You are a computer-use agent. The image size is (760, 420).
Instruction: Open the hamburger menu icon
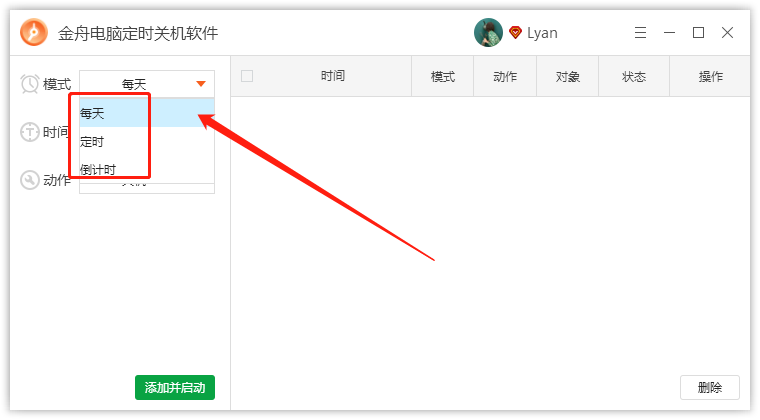(640, 32)
